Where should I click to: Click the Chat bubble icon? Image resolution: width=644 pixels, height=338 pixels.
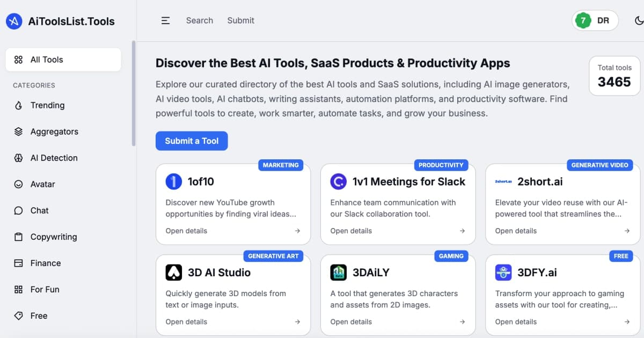(x=19, y=210)
